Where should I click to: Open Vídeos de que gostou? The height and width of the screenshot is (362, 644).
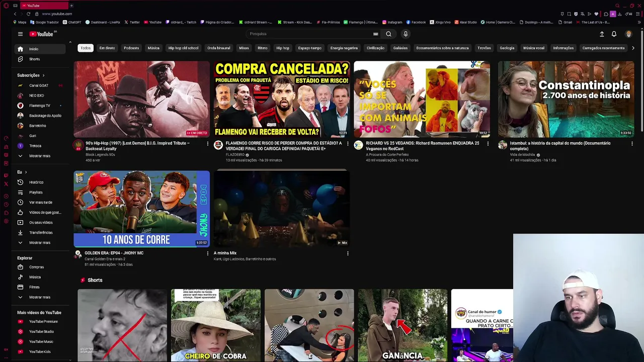tap(40, 212)
